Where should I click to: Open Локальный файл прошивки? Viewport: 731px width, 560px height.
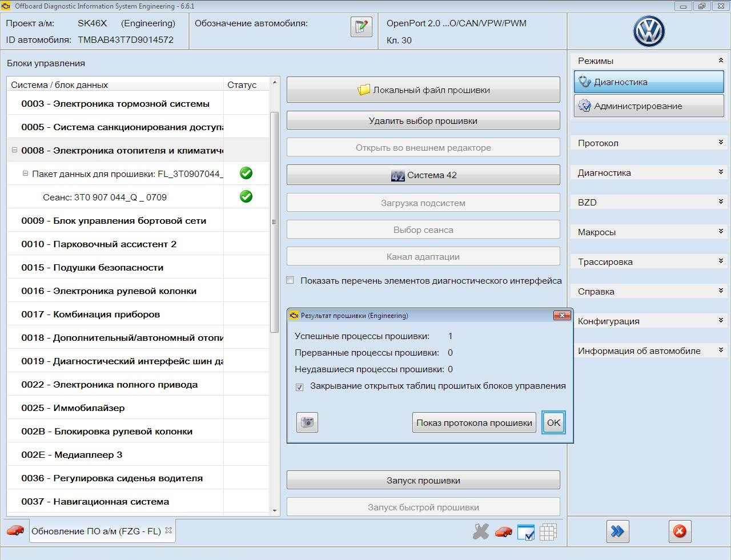[x=423, y=90]
